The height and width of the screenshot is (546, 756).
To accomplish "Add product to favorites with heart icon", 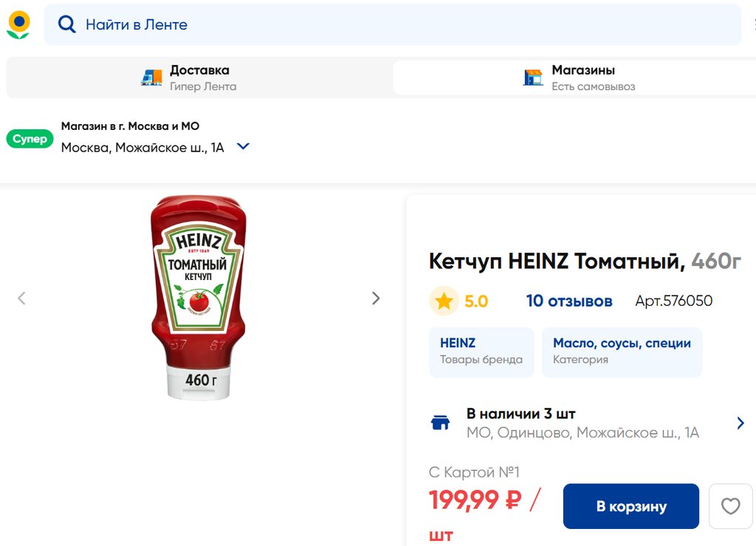I will click(x=730, y=506).
